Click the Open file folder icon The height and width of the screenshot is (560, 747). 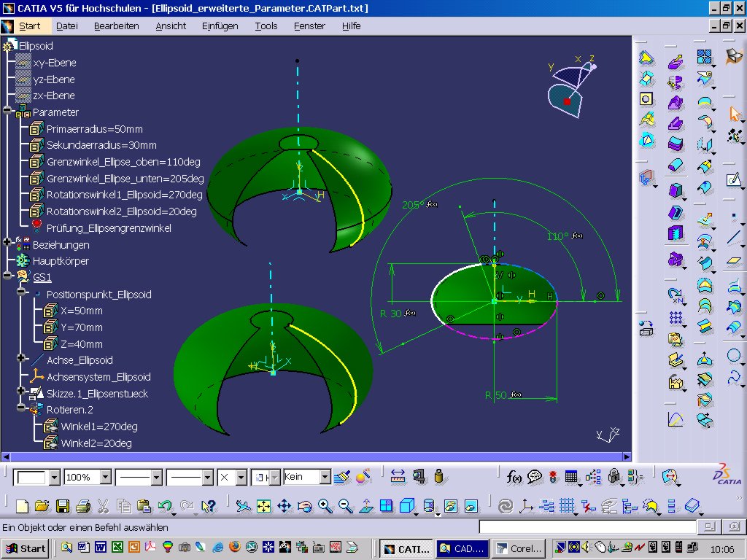[42, 506]
